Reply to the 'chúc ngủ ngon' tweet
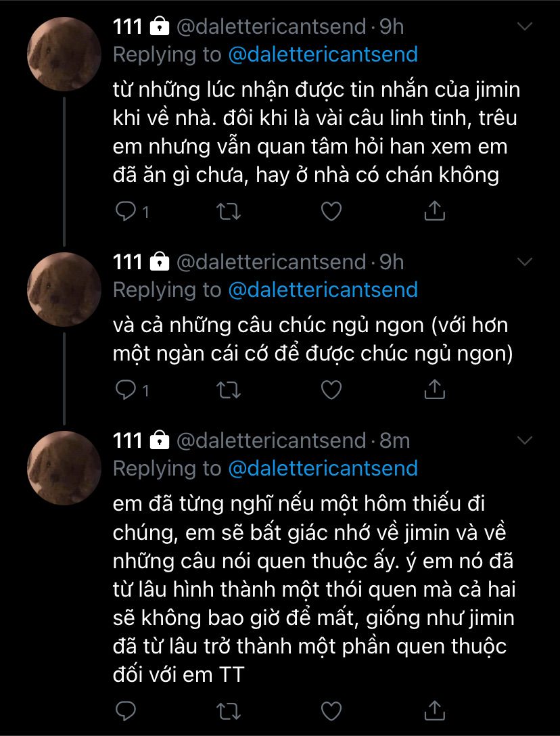This screenshot has width=560, height=736. click(x=126, y=389)
